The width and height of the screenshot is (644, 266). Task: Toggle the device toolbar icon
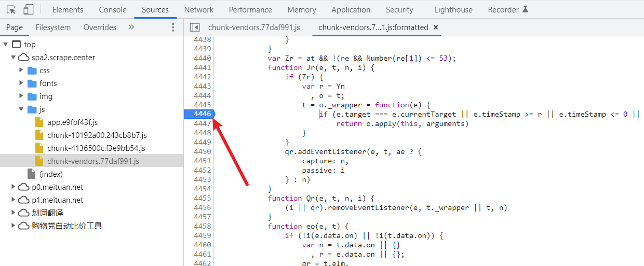coord(28,10)
